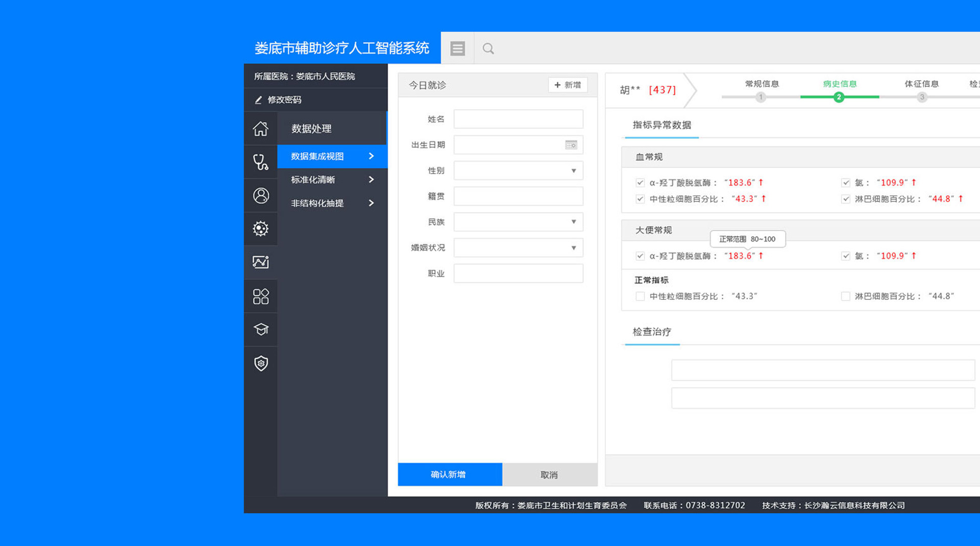
Task: Click 新增 button in 今日就诊 header
Action: click(568, 85)
